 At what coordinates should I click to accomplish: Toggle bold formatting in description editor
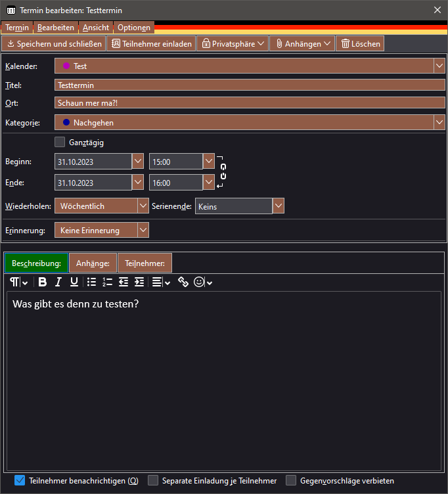[43, 282]
